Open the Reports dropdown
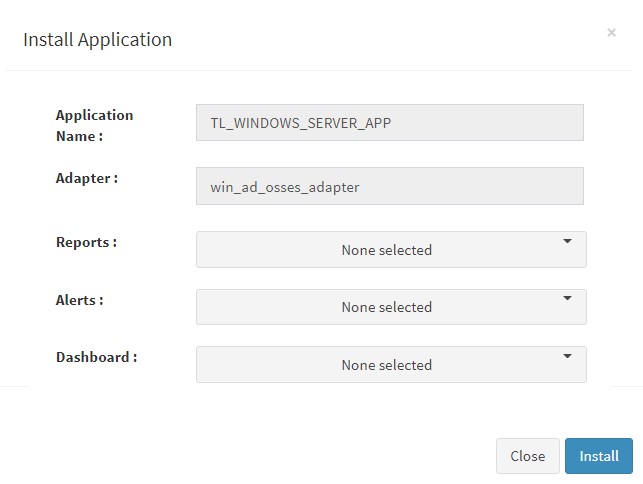 coord(391,249)
